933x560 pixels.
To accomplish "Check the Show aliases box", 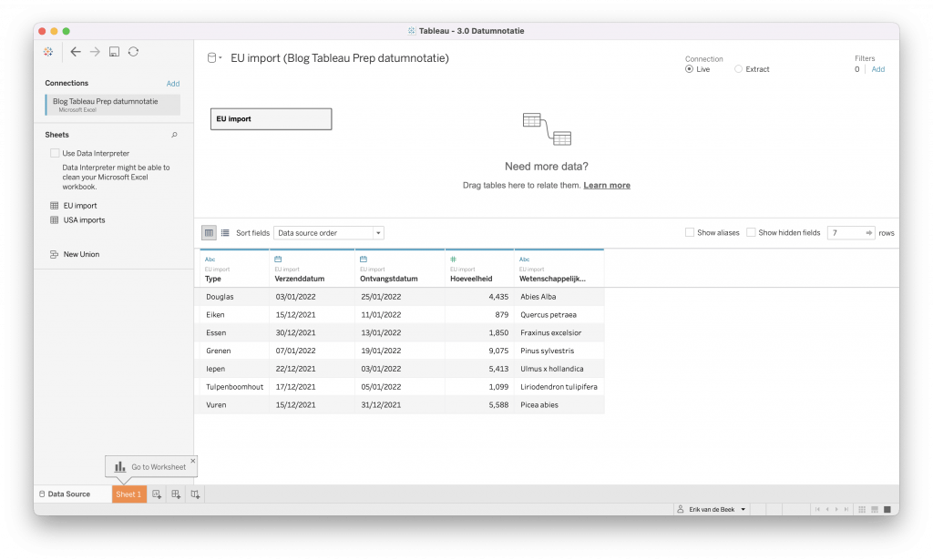I will click(x=690, y=233).
